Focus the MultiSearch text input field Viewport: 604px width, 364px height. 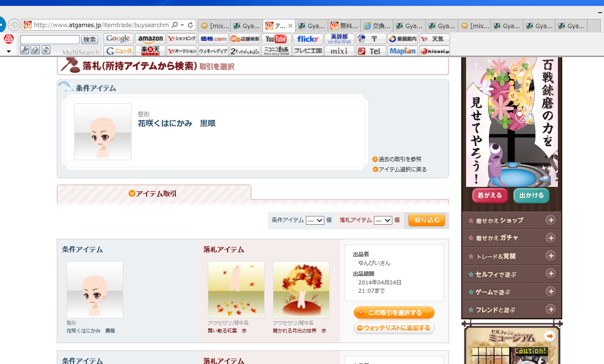50,39
